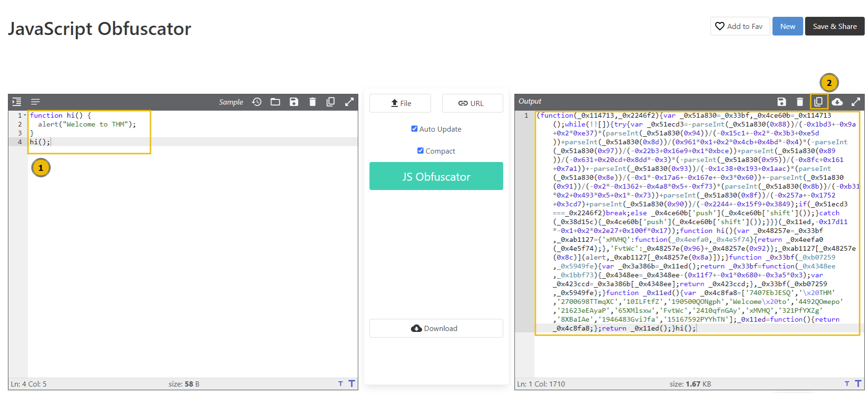868x394 pixels.
Task: Save the output with the floppy icon
Action: pyautogui.click(x=782, y=102)
